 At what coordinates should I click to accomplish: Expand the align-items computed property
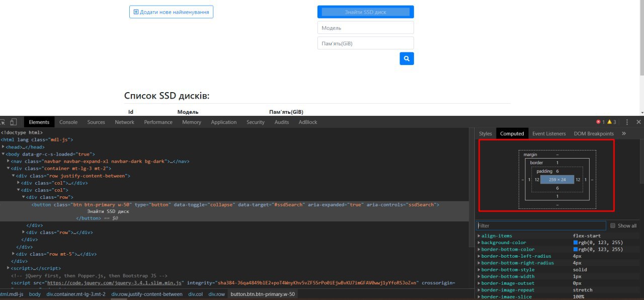(x=479, y=236)
